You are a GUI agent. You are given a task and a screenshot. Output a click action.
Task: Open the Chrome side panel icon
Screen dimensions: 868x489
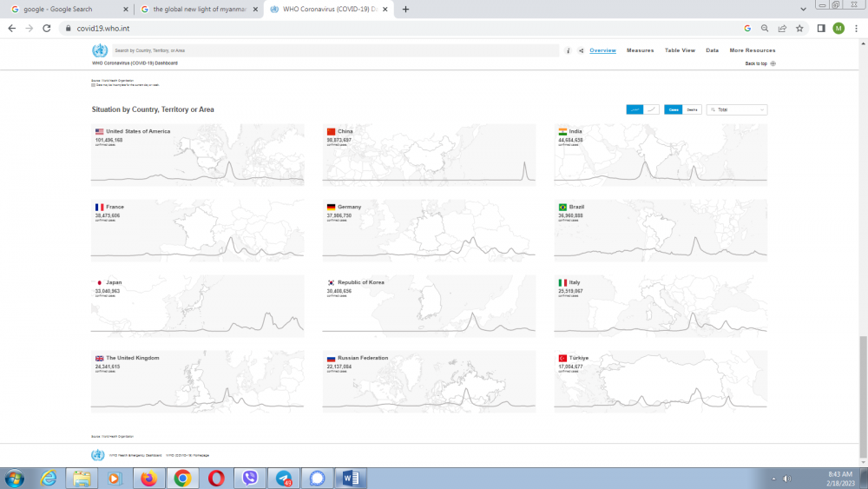[x=820, y=28]
